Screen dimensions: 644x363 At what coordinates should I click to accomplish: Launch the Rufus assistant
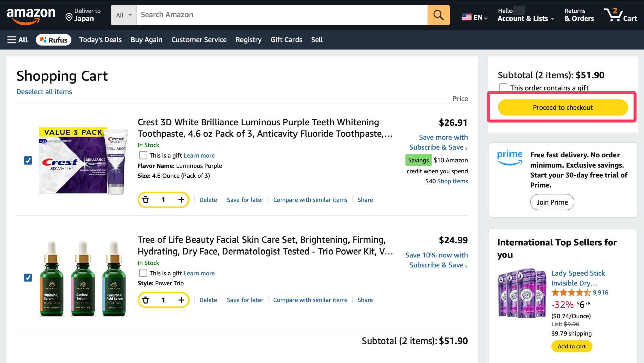(54, 40)
